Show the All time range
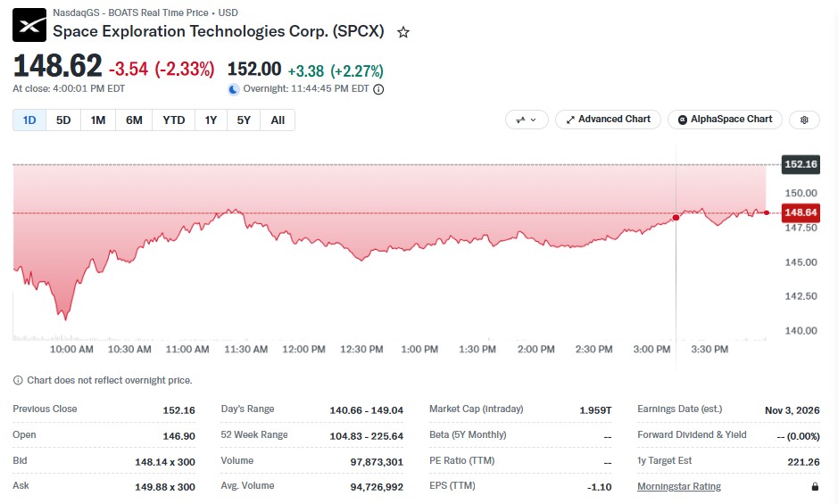This screenshot has width=838, height=504. pyautogui.click(x=278, y=120)
